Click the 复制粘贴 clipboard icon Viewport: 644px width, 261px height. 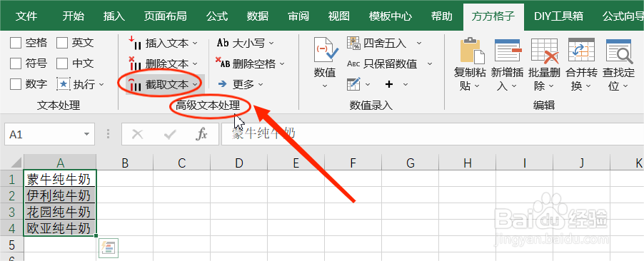click(x=472, y=50)
